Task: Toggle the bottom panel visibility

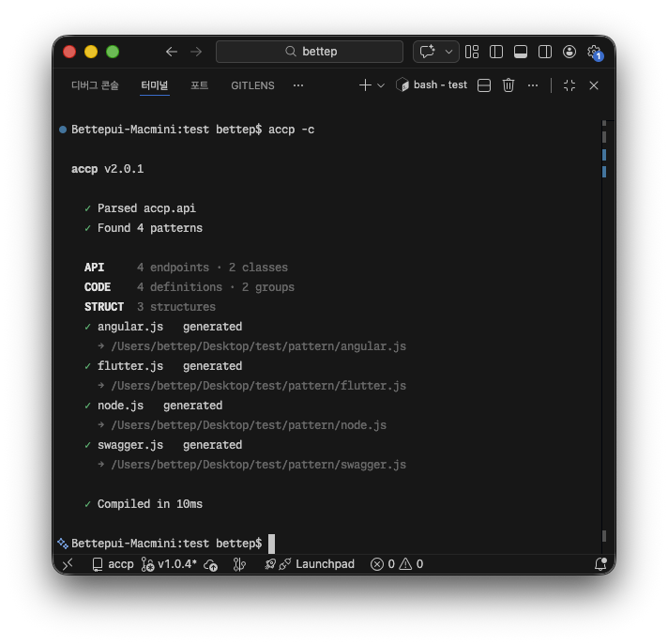Action: click(x=521, y=52)
